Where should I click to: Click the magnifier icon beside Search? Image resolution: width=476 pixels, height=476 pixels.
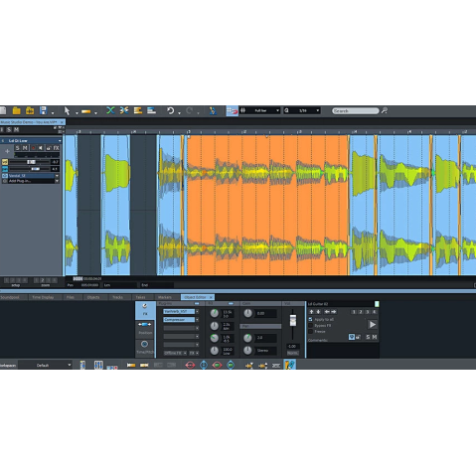(x=385, y=110)
